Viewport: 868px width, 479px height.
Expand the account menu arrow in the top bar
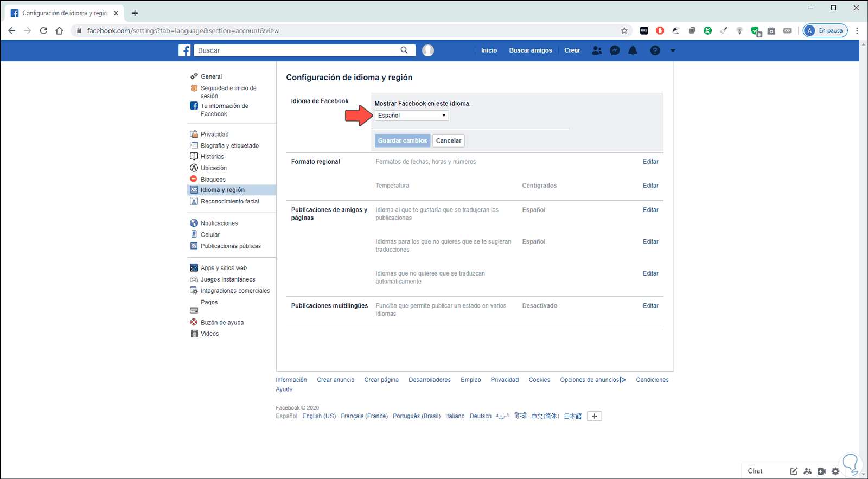[x=673, y=50]
